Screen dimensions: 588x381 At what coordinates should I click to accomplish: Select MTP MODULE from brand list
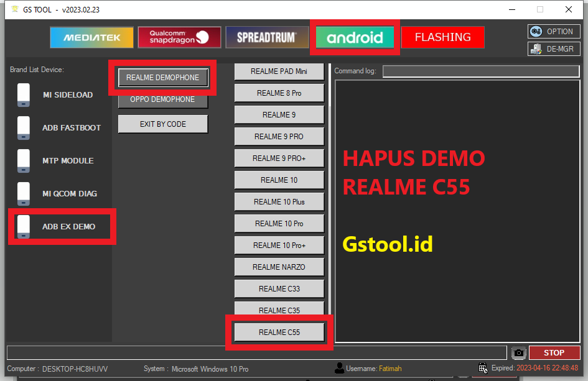coord(68,161)
